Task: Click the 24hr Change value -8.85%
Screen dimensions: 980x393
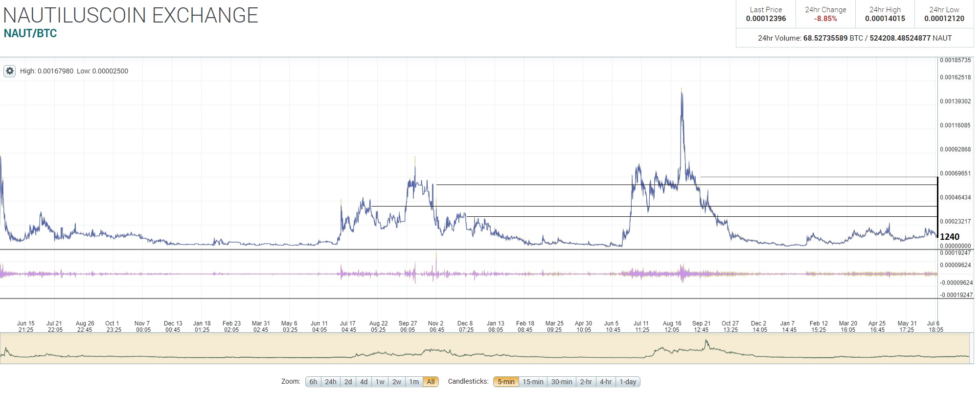Action: (x=825, y=19)
